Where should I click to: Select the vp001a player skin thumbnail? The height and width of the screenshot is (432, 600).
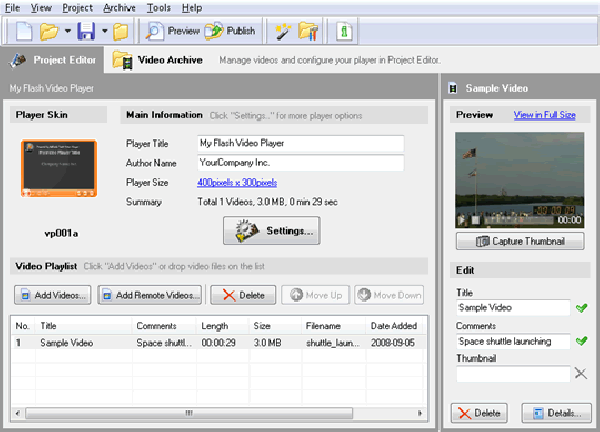pos(59,168)
